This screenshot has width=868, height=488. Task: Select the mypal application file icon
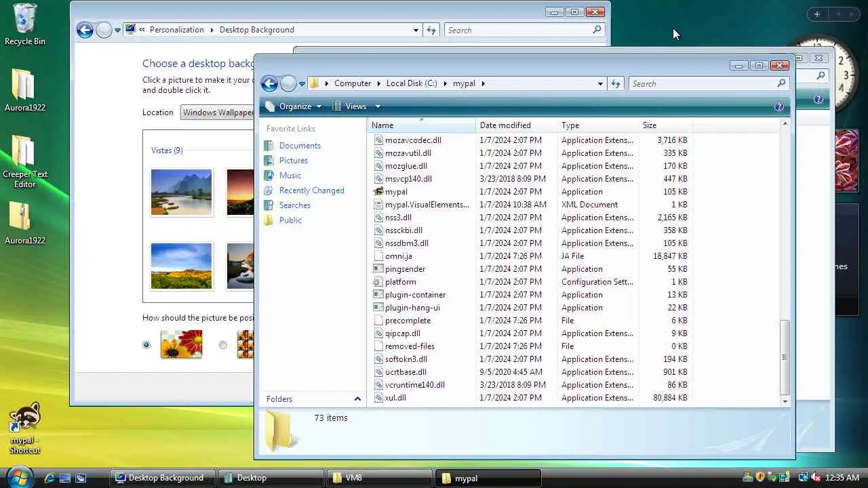(379, 192)
